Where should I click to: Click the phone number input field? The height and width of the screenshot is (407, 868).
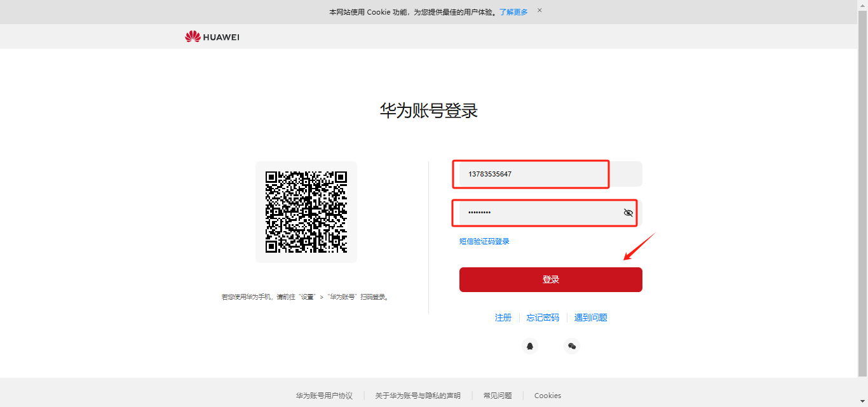(x=550, y=174)
